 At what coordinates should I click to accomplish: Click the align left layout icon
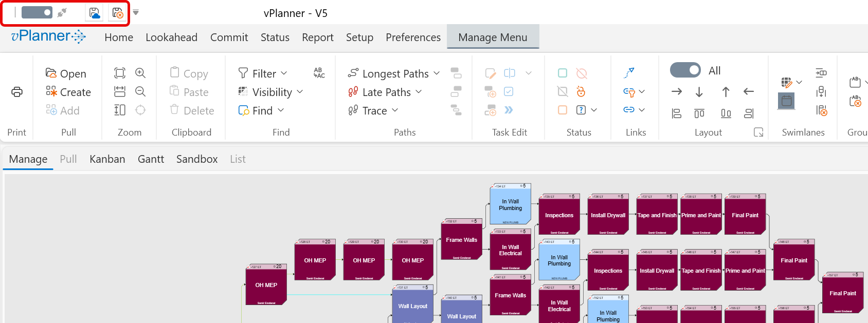677,113
